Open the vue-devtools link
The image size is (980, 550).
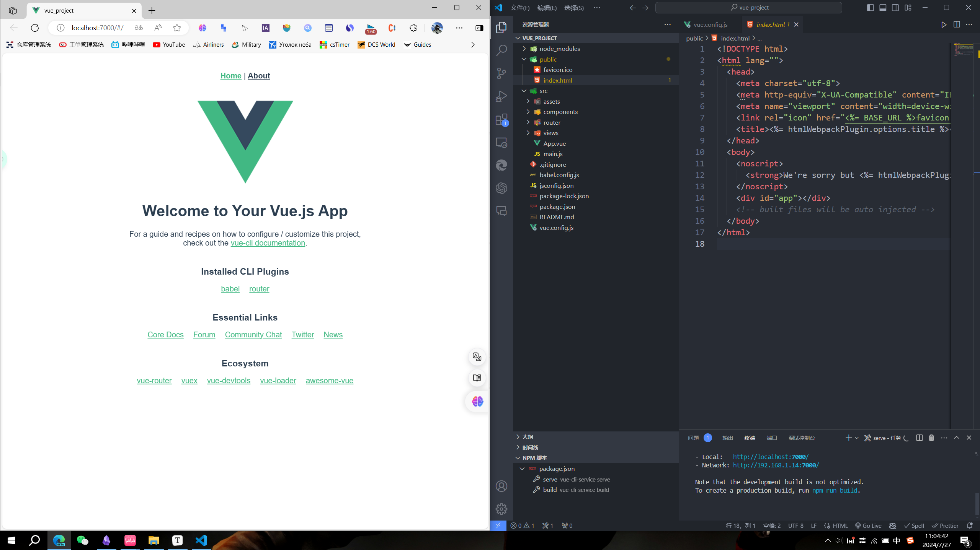(x=229, y=381)
